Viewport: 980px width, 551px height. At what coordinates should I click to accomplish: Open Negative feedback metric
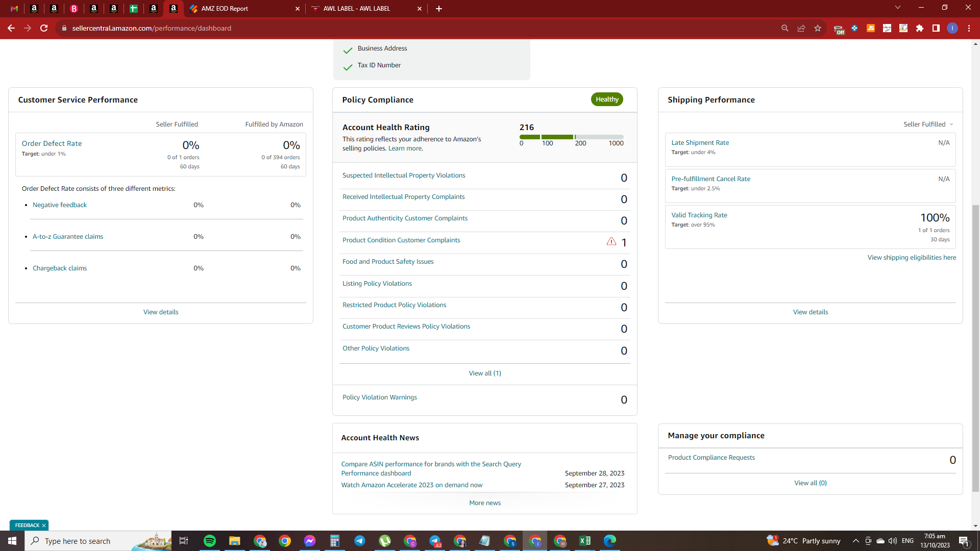click(60, 205)
